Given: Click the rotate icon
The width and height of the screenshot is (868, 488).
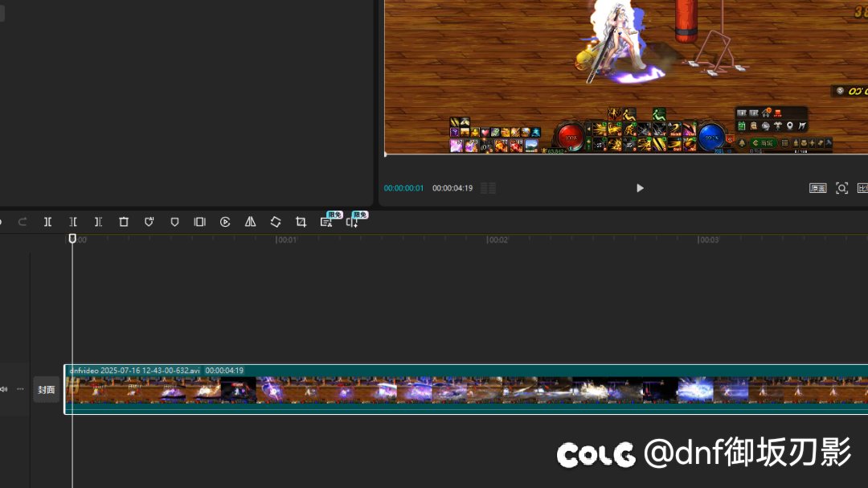Looking at the screenshot, I should [x=276, y=222].
